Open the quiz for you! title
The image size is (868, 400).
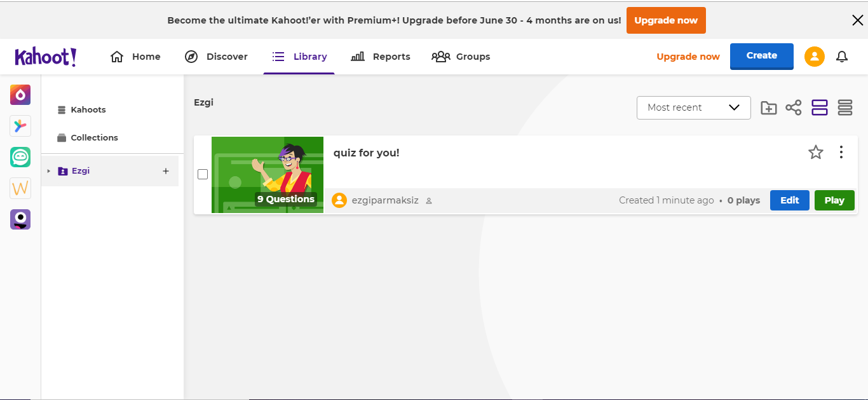click(367, 153)
